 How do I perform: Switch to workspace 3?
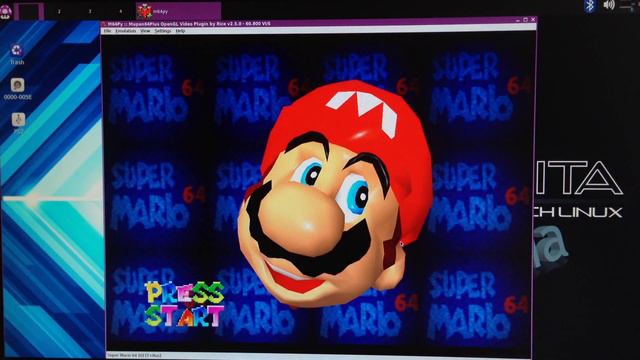tap(90, 11)
